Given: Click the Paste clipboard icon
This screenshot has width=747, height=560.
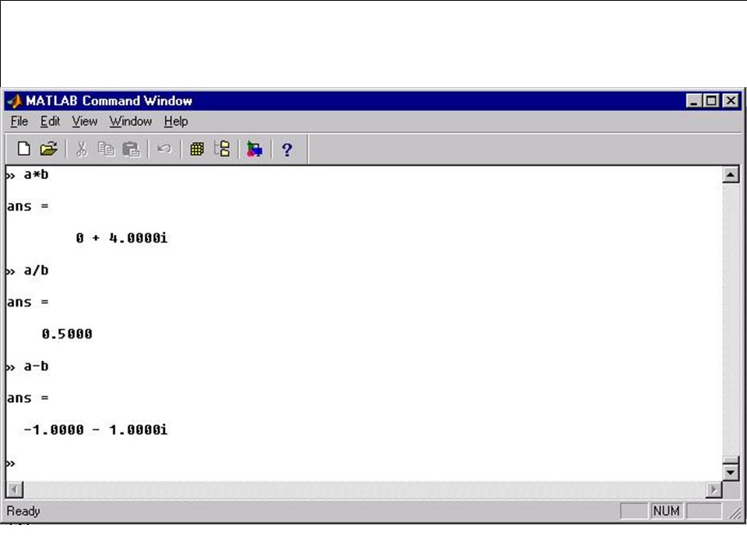Looking at the screenshot, I should [x=131, y=149].
